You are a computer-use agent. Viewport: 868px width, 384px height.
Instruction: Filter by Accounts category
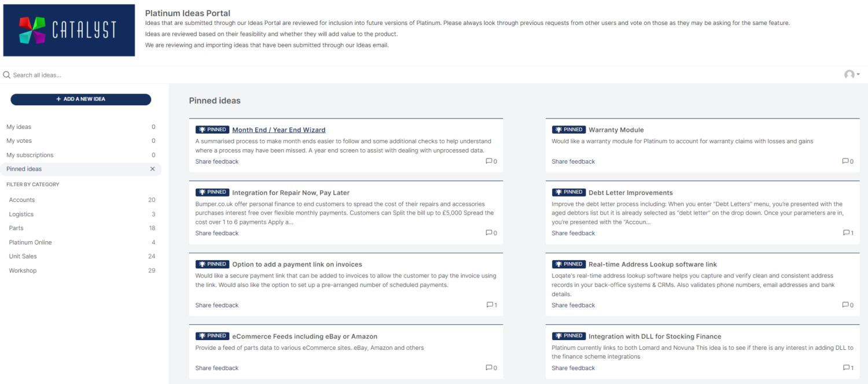81,200
